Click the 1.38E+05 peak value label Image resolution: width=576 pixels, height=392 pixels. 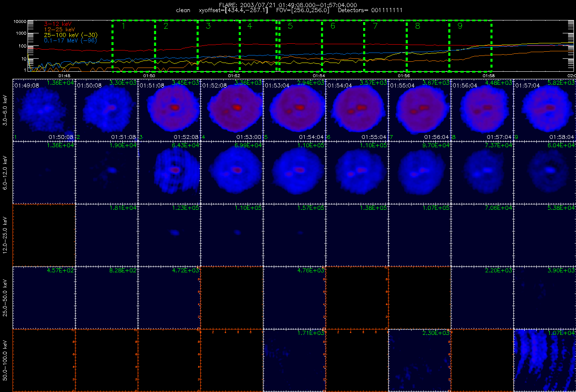[x=373, y=208]
